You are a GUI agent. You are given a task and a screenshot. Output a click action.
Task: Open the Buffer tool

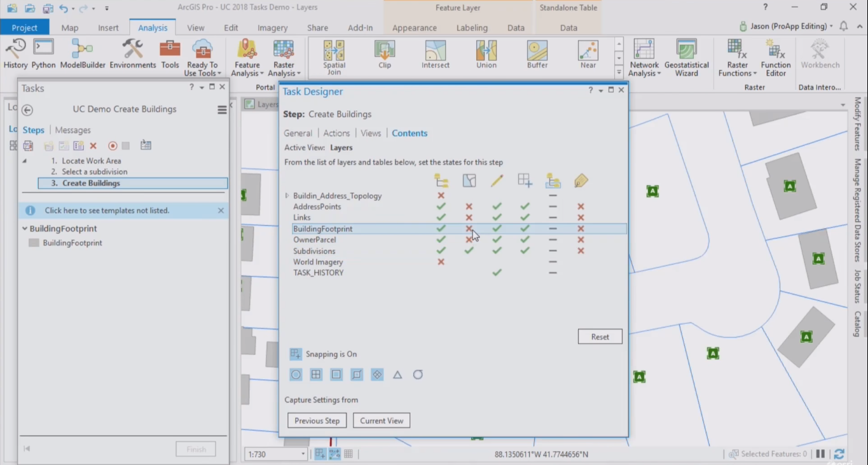point(537,55)
